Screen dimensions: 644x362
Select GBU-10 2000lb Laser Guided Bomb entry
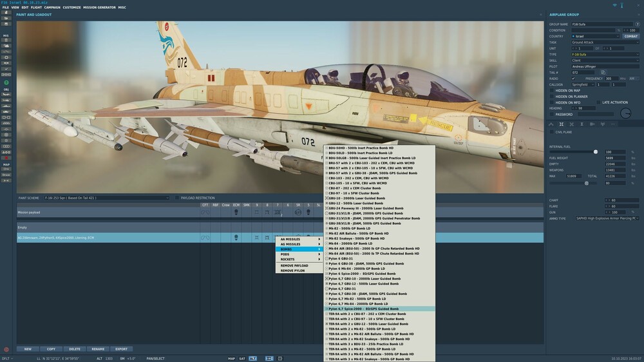(x=379, y=198)
